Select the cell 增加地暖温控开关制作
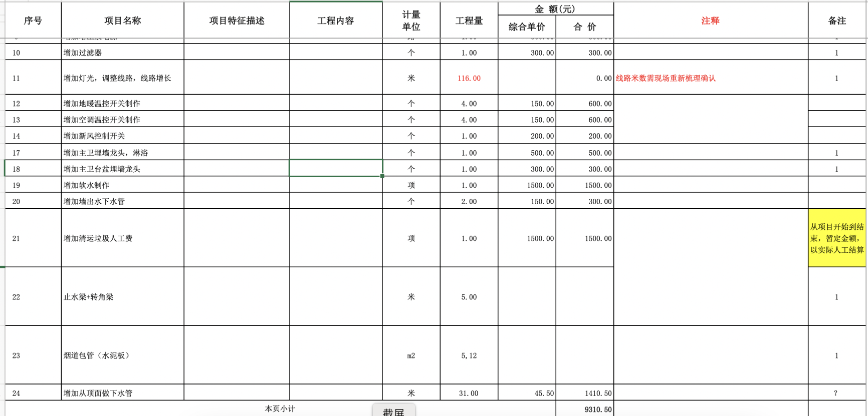The width and height of the screenshot is (868, 416). pos(122,104)
